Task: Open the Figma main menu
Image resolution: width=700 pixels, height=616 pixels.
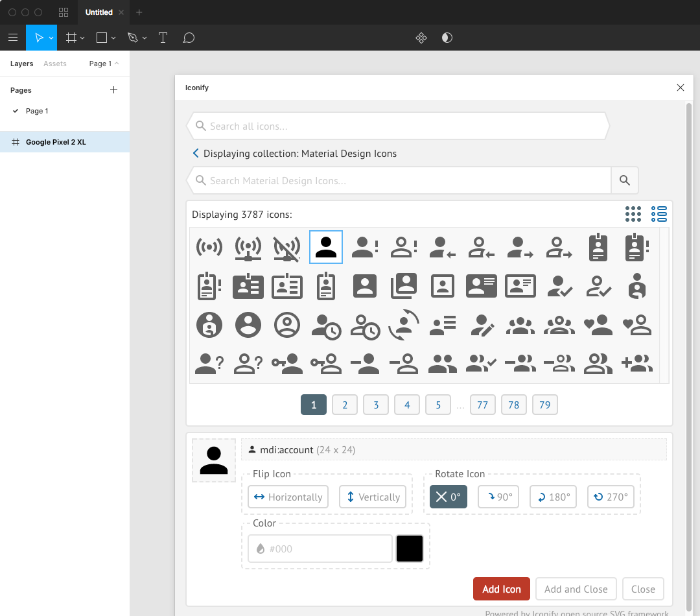Action: pyautogui.click(x=13, y=38)
